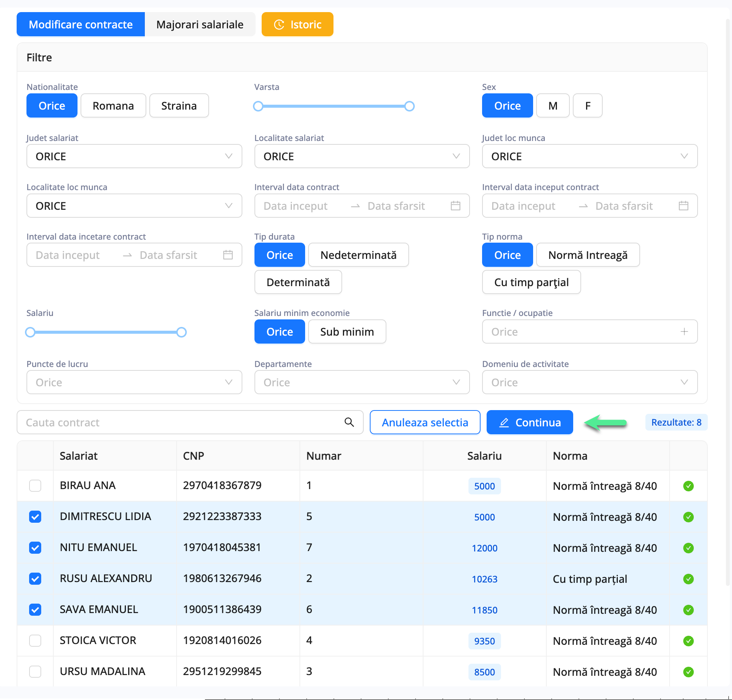Open the calendar for Interval data contract
Image resolution: width=732 pixels, height=700 pixels.
point(456,206)
